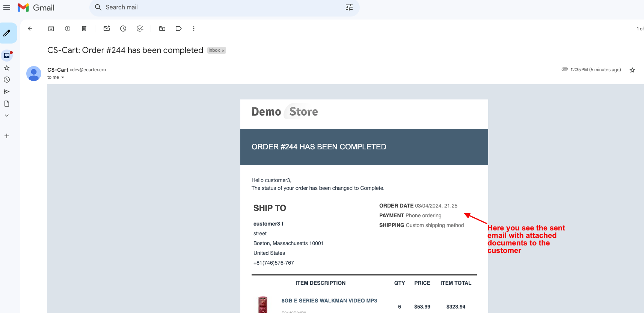Open the Move to folder icon
644x313 pixels.
pyautogui.click(x=162, y=29)
